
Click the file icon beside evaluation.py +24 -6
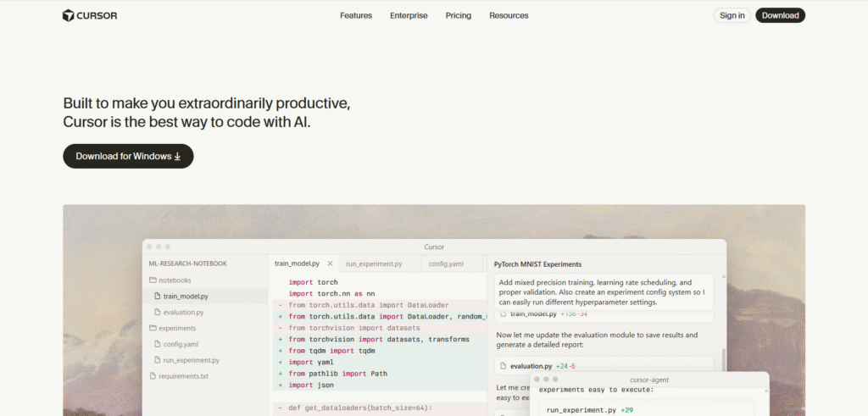pyautogui.click(x=502, y=366)
